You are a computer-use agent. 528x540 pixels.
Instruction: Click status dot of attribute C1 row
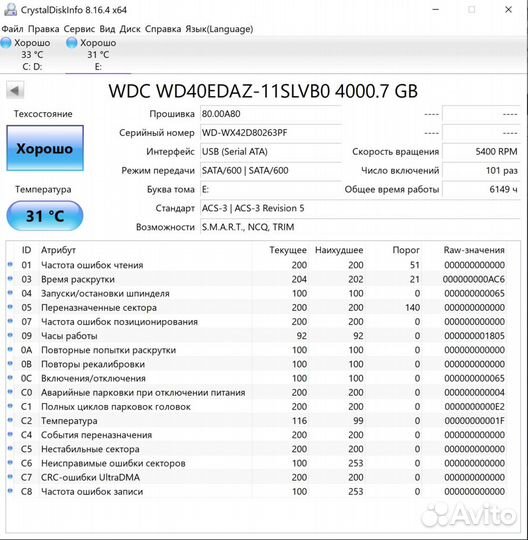(10, 406)
